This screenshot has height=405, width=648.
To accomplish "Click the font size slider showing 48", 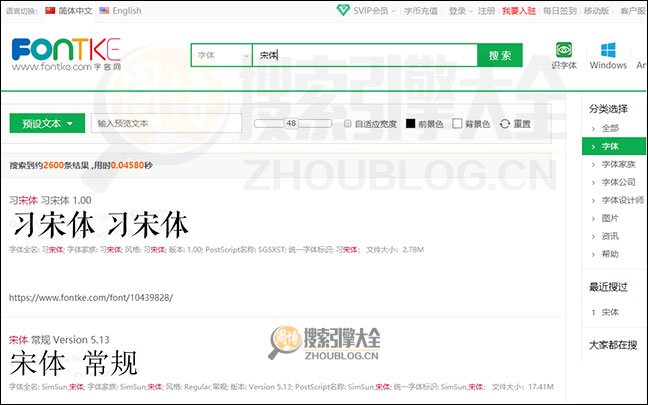I will coord(292,123).
